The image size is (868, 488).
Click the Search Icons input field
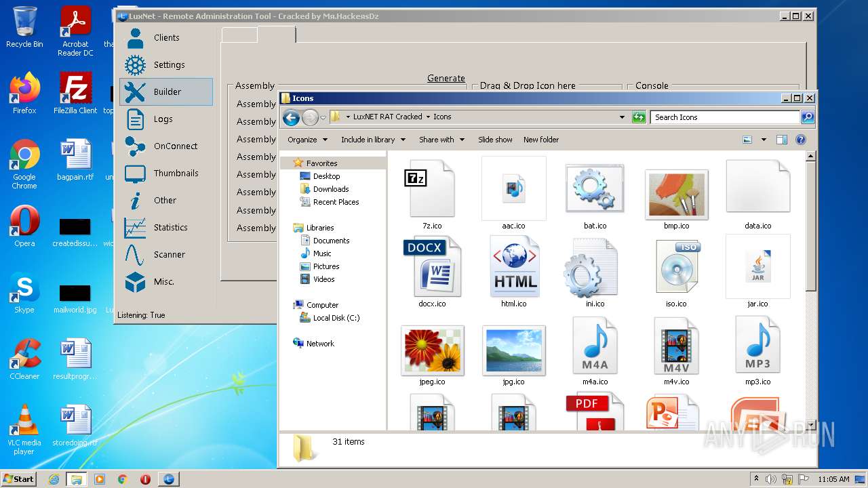click(725, 117)
